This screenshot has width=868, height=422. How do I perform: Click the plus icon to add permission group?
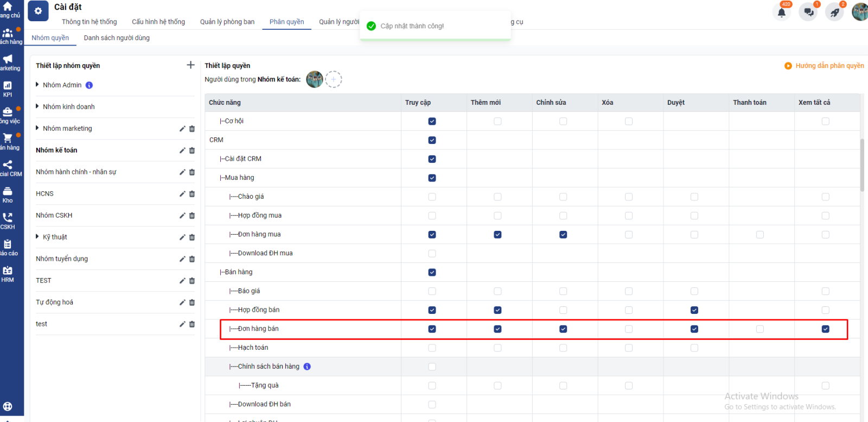[190, 65]
